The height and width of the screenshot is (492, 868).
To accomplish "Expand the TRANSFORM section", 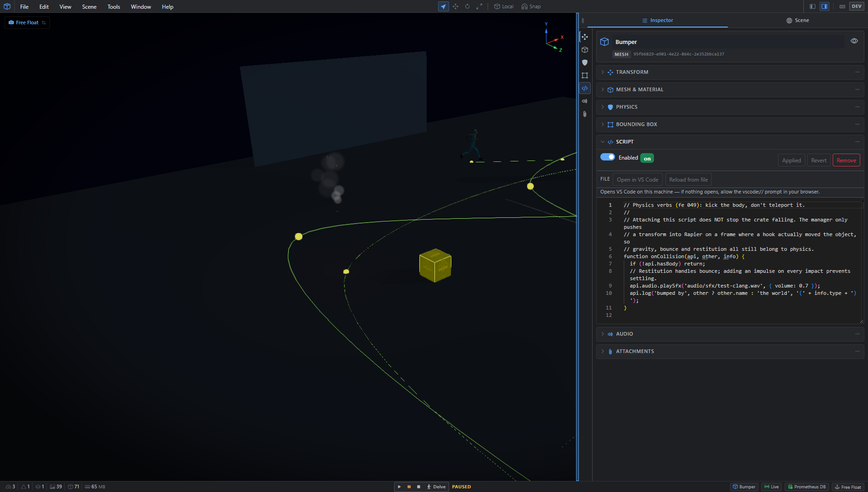I will pos(730,72).
